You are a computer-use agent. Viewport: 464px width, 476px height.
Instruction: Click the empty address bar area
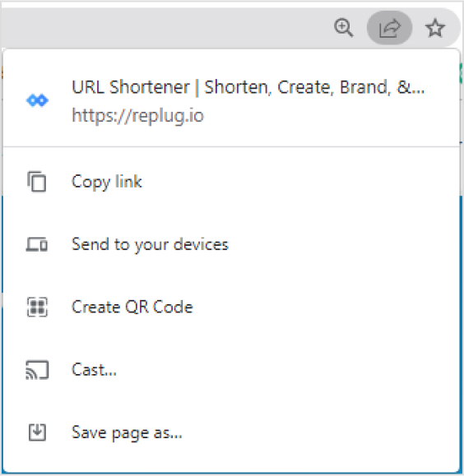coord(164,28)
